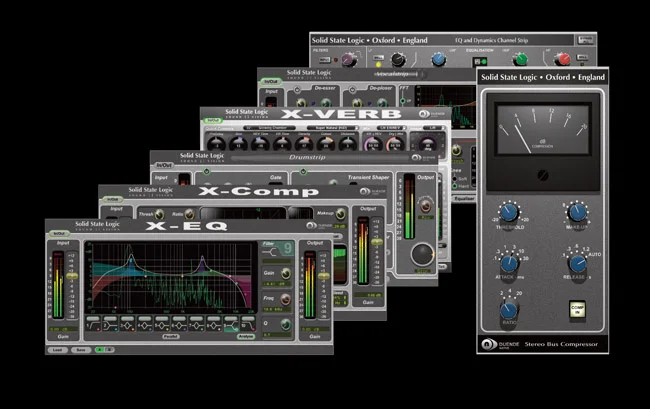Click the Threshold knob on the Stereo Bus Compressor
The width and height of the screenshot is (650, 409).
509,212
